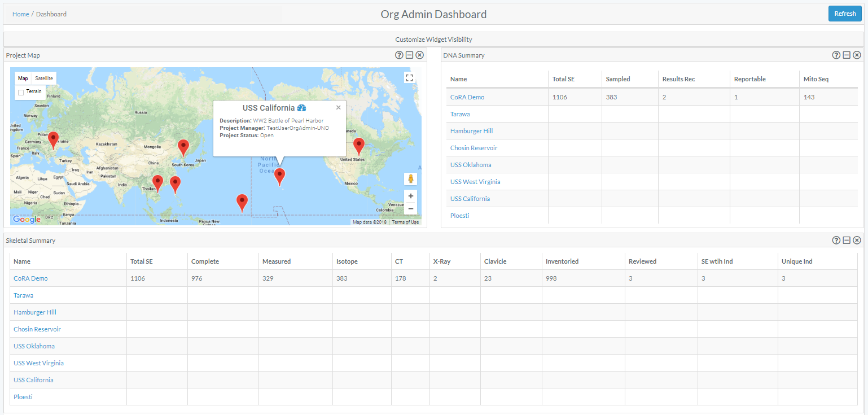Zoom in on the map
Screen dimensions: 868x415
[410, 196]
